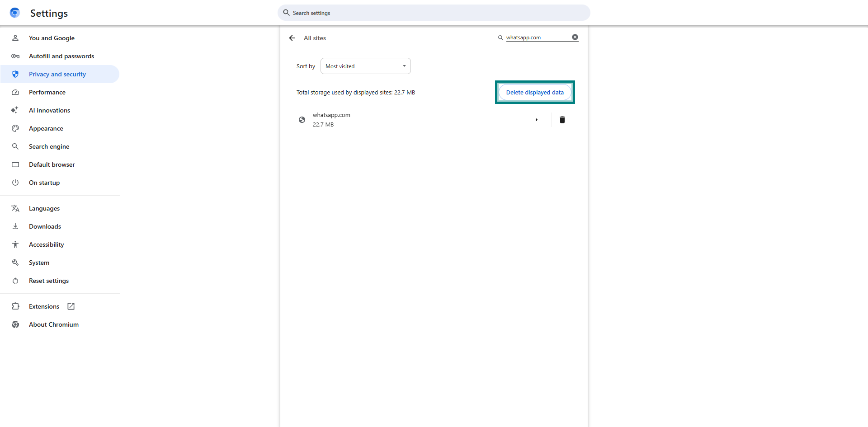Click the download arrow icon for Downloads
Viewport: 868px width, 427px height.
click(x=15, y=226)
